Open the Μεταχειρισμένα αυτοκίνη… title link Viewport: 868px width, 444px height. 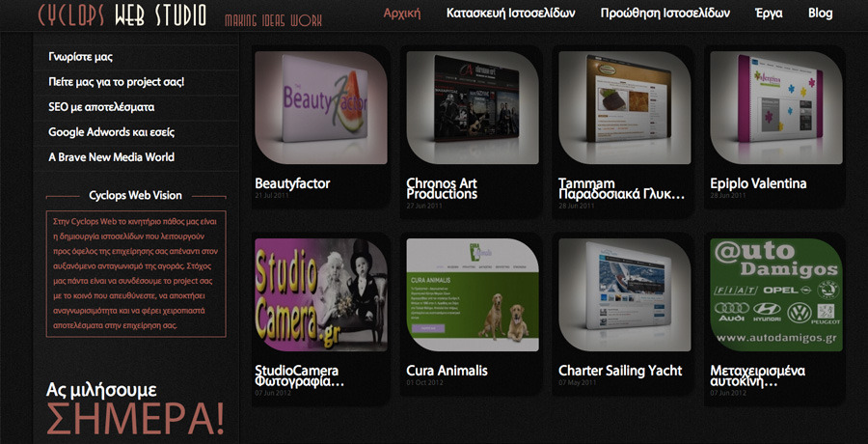click(x=758, y=375)
